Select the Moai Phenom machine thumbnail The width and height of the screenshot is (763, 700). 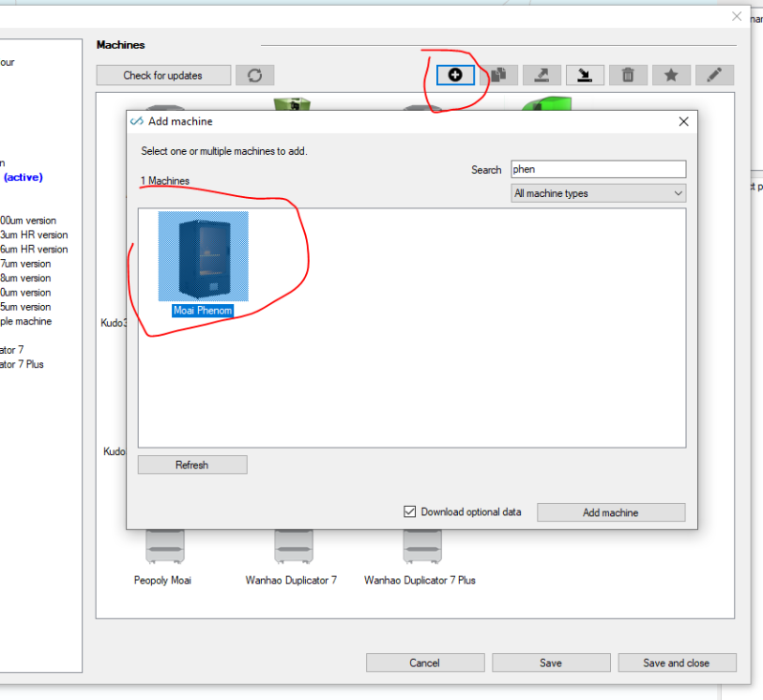(x=203, y=256)
